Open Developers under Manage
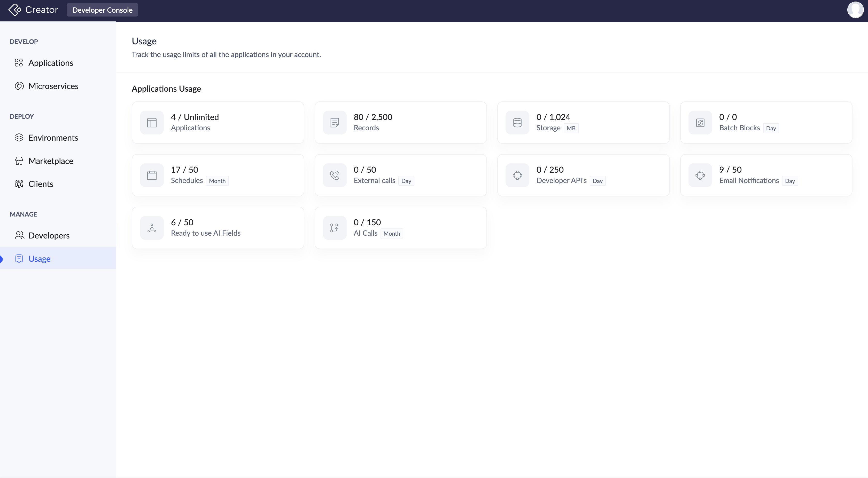The image size is (868, 478). 49,235
